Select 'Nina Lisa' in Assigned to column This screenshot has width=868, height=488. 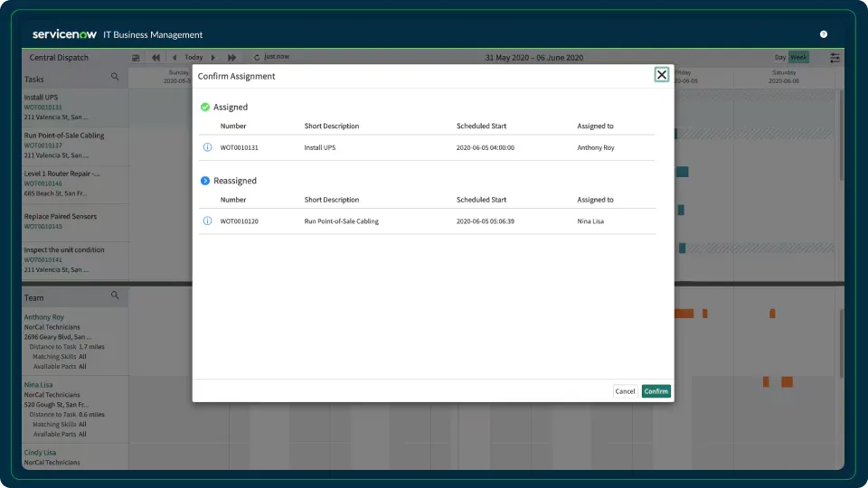coord(590,221)
